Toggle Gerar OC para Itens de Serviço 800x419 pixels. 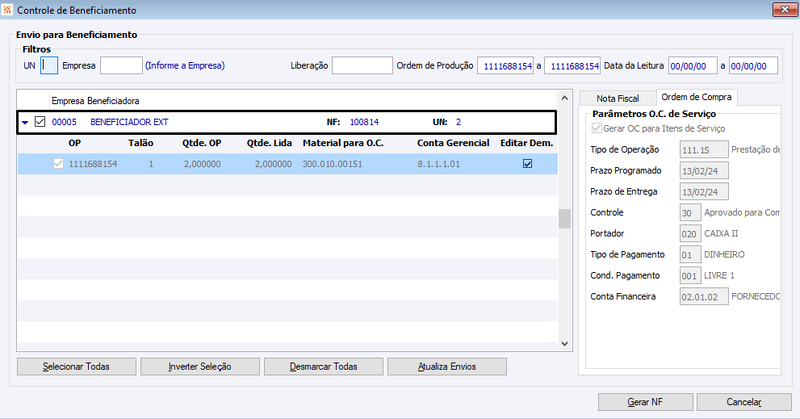(596, 128)
